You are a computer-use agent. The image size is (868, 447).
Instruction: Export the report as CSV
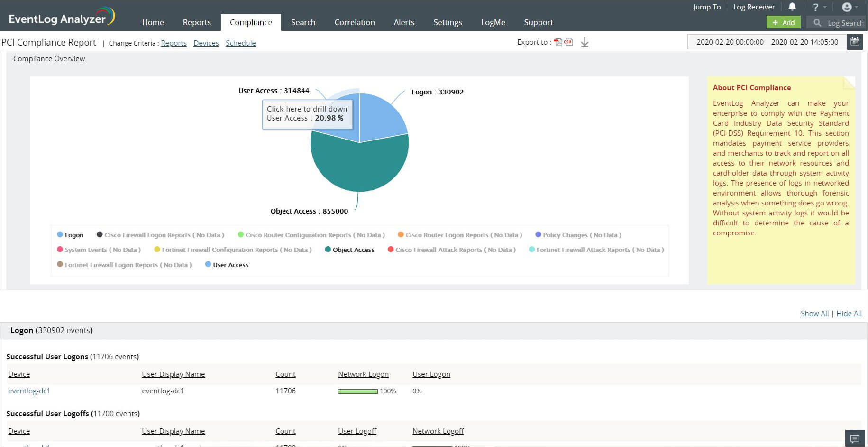tap(568, 42)
